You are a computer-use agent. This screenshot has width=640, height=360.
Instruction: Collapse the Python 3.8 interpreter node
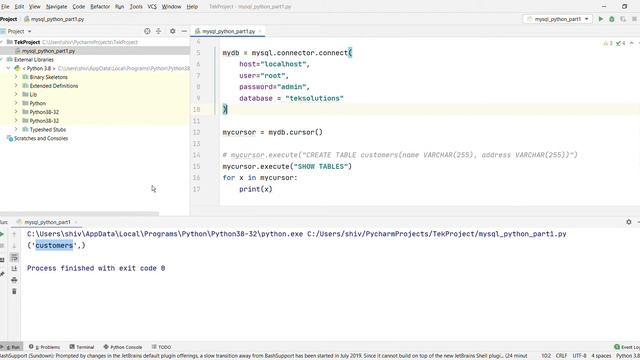tap(9, 68)
